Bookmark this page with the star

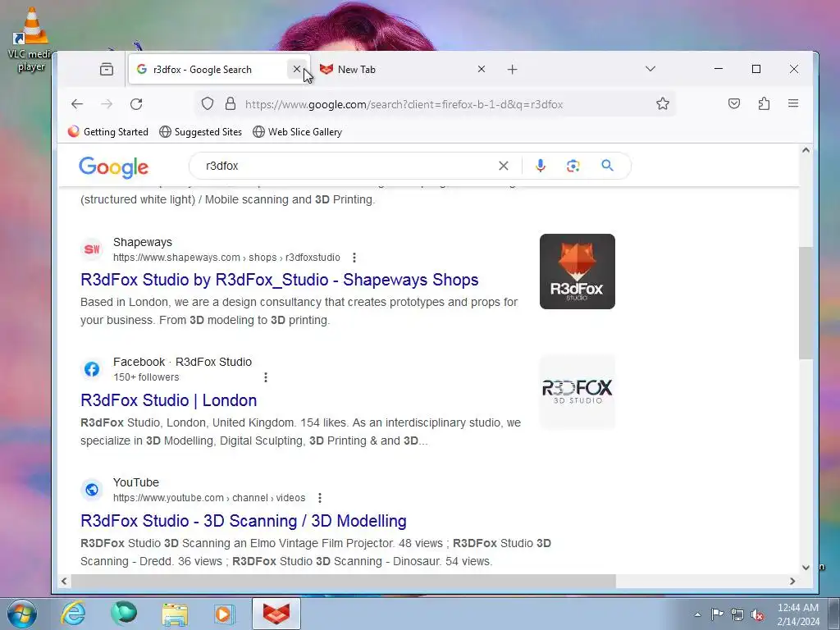click(x=663, y=104)
